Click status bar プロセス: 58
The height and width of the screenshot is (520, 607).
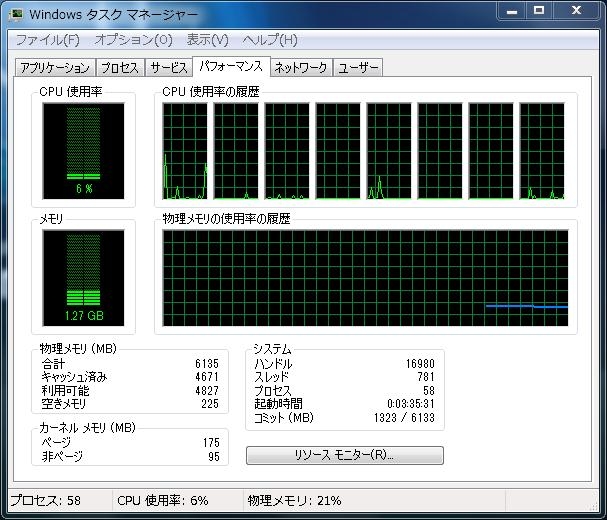[46, 500]
